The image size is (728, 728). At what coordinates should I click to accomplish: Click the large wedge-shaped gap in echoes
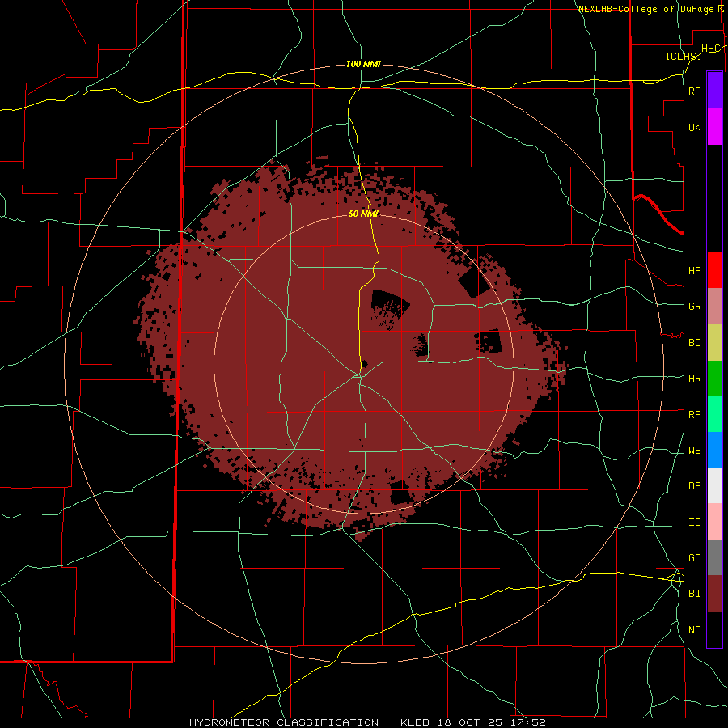(x=389, y=307)
